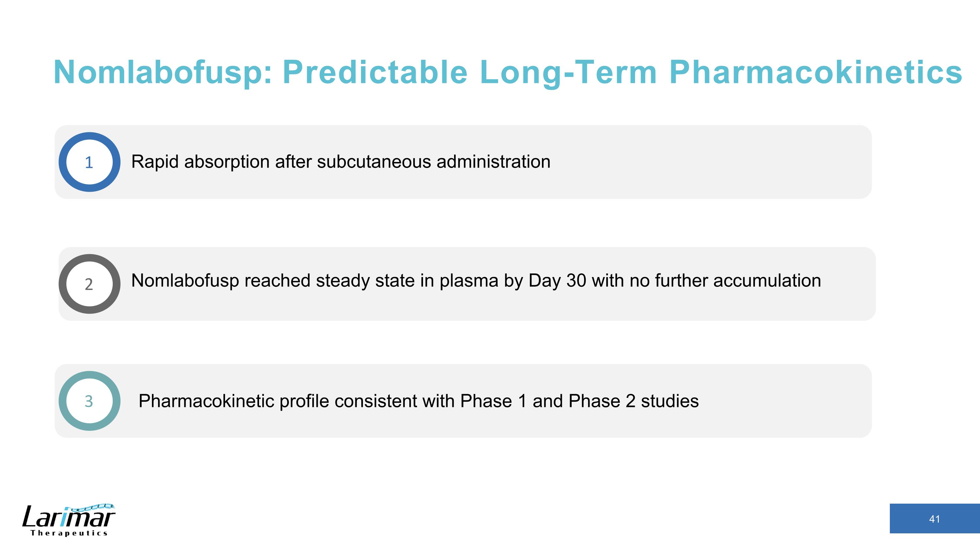This screenshot has height=551, width=980.
Task: Click the gray numbered circle 2
Action: coord(90,284)
